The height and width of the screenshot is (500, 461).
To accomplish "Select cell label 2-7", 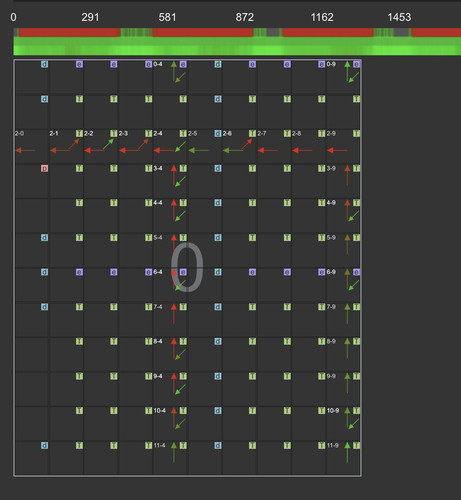I will 262,134.
